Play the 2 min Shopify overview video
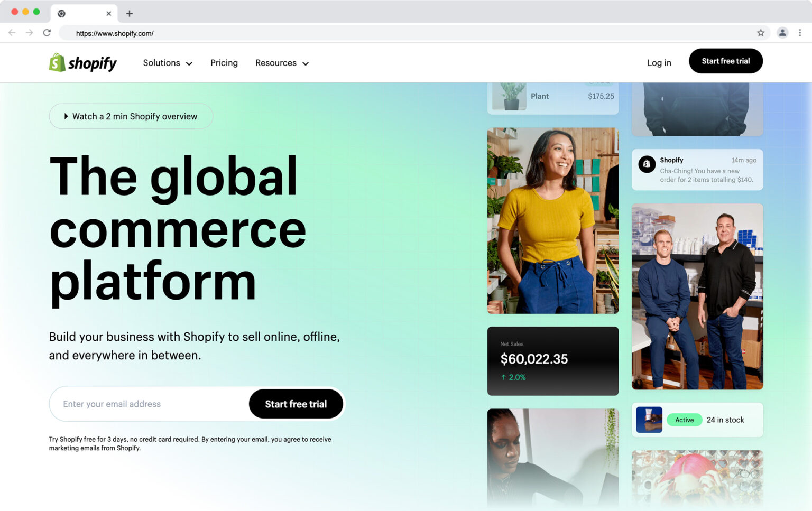This screenshot has width=812, height=511. pos(131,116)
